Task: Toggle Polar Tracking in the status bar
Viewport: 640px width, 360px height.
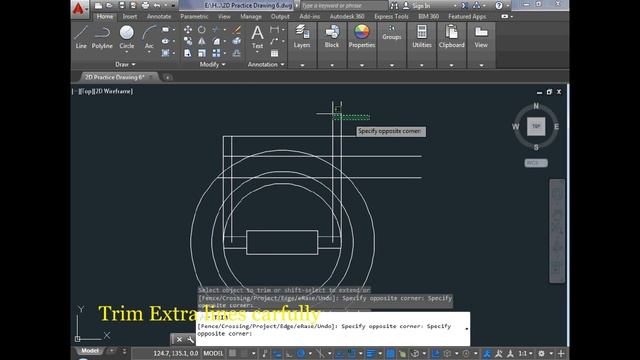Action: click(301, 353)
